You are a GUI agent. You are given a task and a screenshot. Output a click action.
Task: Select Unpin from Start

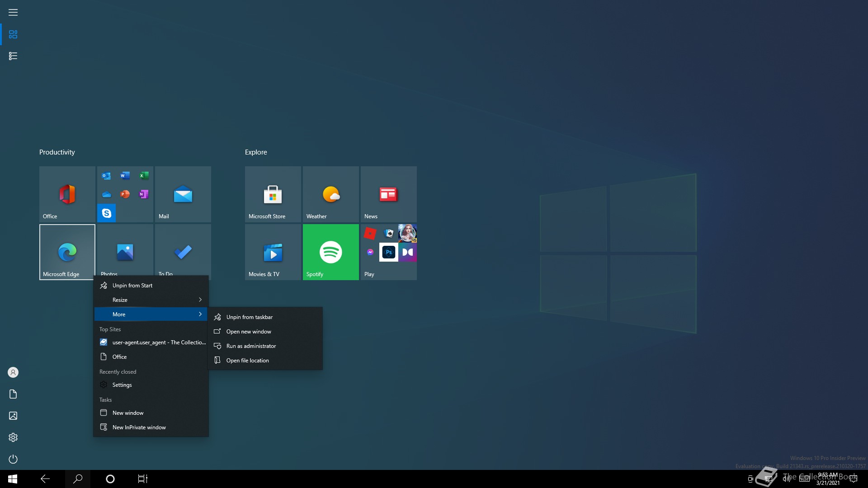pyautogui.click(x=151, y=286)
